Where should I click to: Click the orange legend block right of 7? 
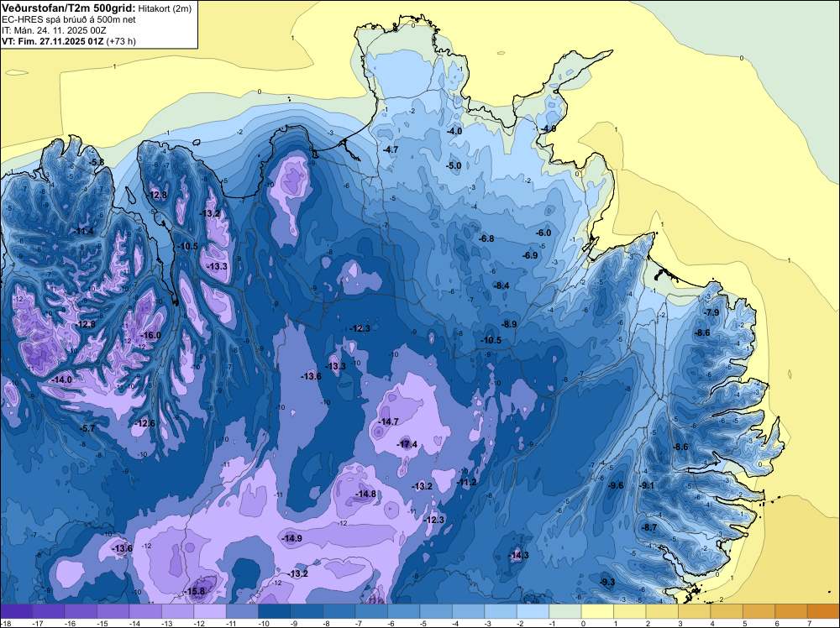pyautogui.click(x=823, y=611)
